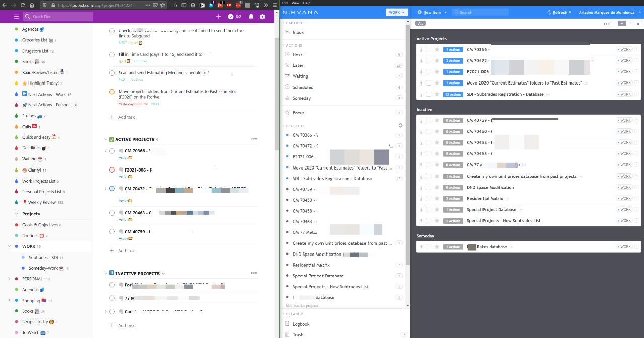Open Todoist settings gear
Screen dimensions: 644x338
point(262,17)
